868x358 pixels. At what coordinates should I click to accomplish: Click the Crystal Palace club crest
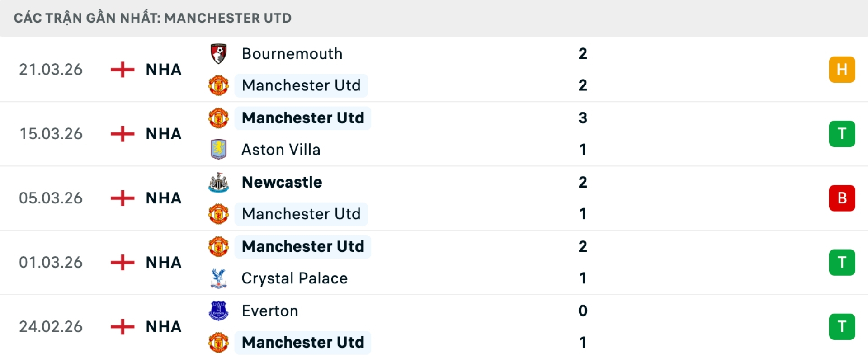(219, 278)
